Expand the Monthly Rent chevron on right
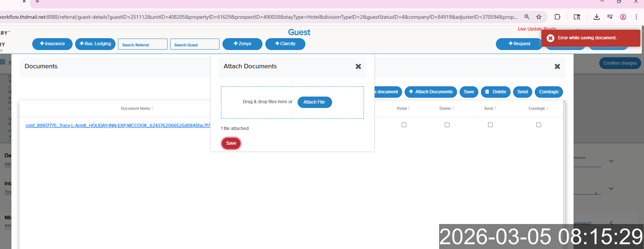 pos(611,161)
